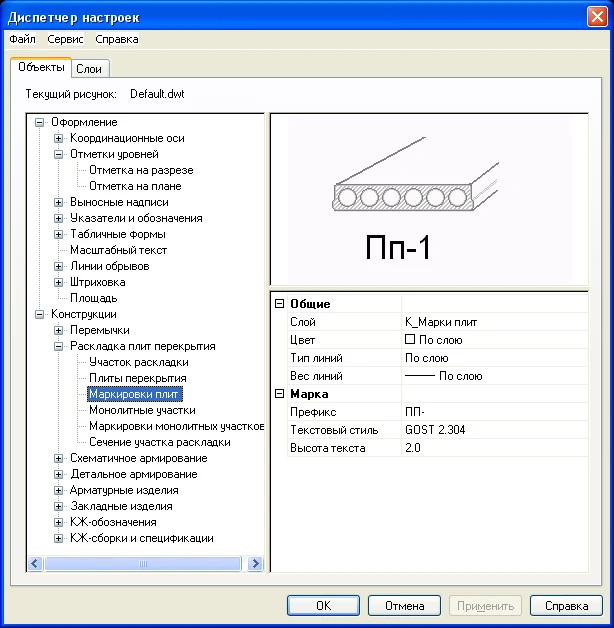This screenshot has width=614, height=628.
Task: Collapse the Оформление tree node
Action: click(x=40, y=122)
